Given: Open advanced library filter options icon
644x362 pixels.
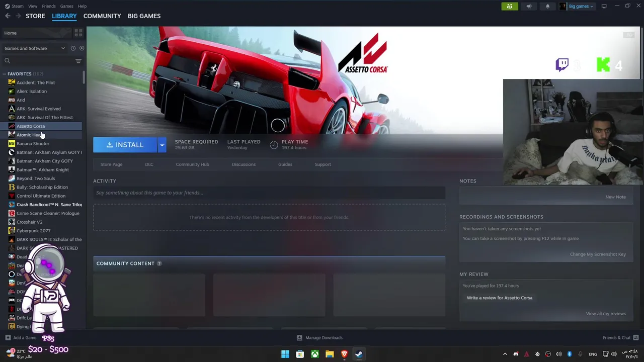Looking at the screenshot, I should click(78, 61).
